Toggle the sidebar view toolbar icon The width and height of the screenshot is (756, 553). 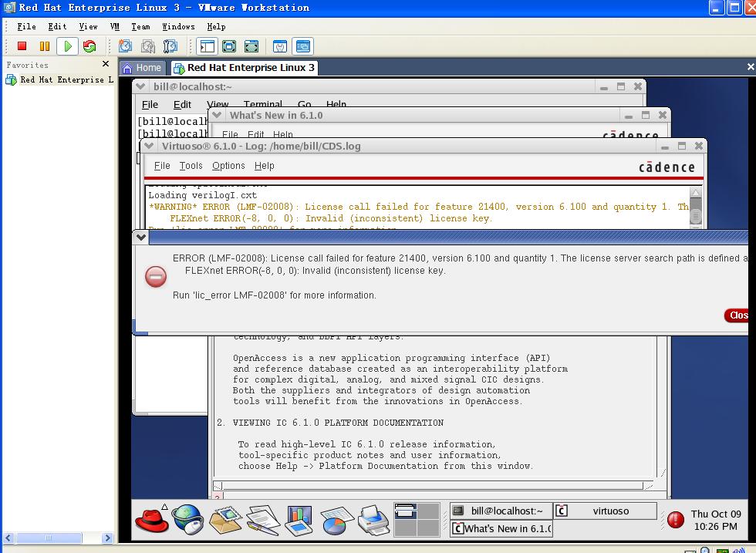[x=207, y=46]
